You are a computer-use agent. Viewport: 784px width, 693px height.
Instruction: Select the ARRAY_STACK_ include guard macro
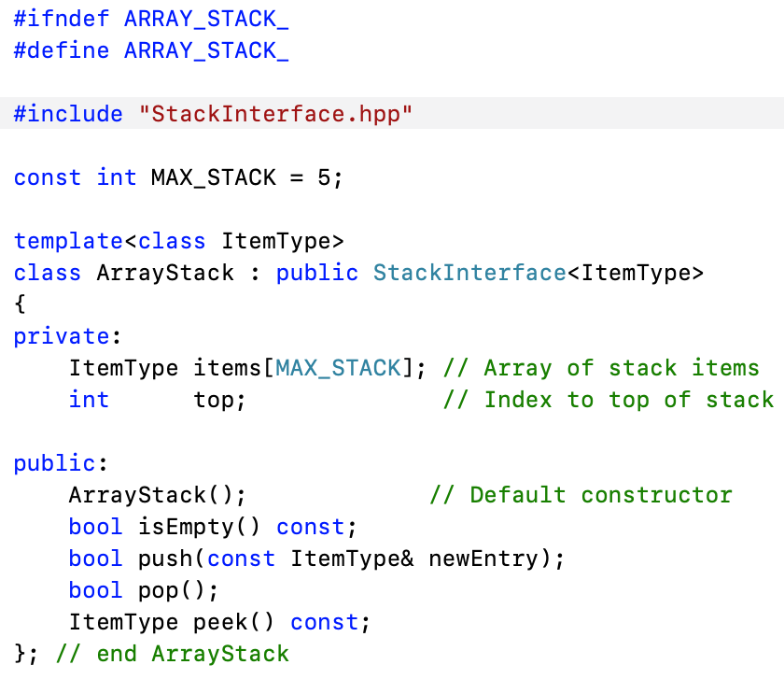coord(205,19)
